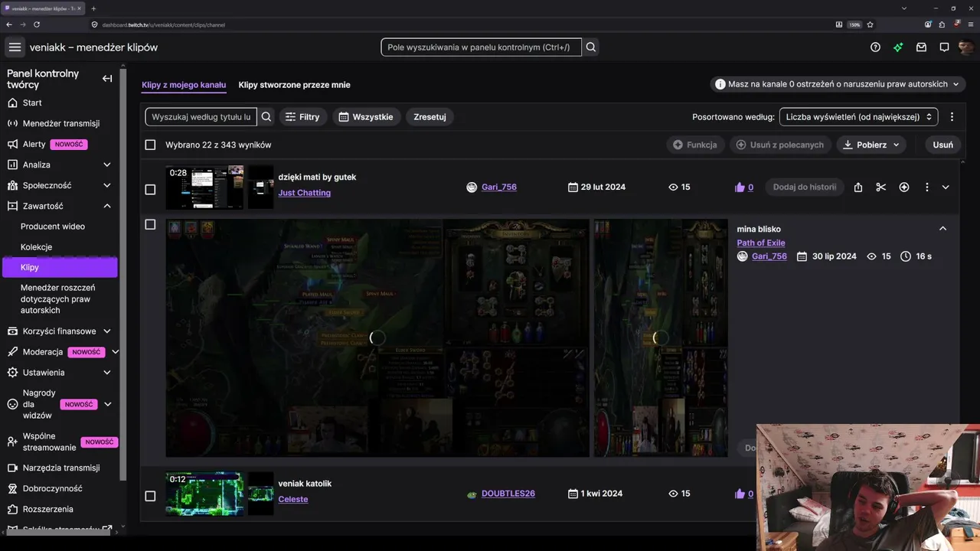Screen dimensions: 980x551
Task: Focus the dashboard search field
Action: tap(481, 47)
